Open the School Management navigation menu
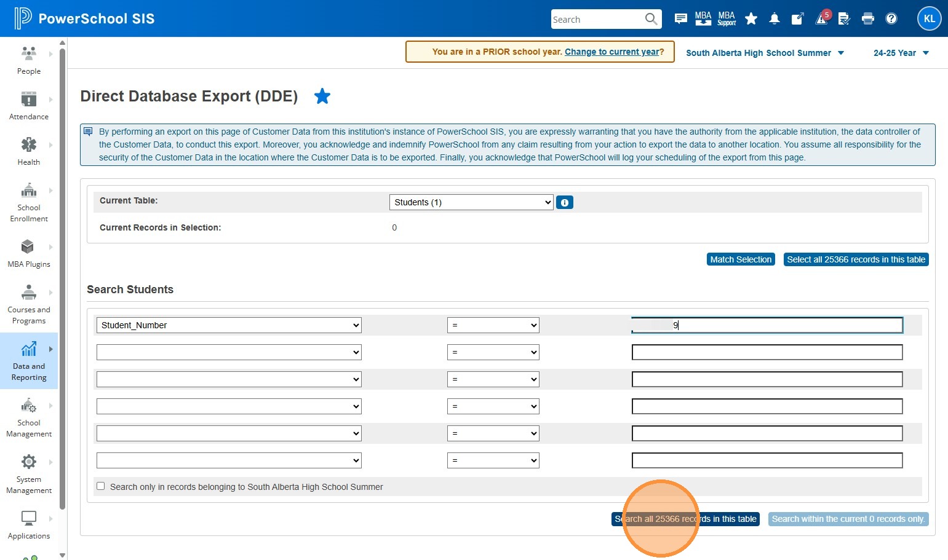 tap(29, 417)
